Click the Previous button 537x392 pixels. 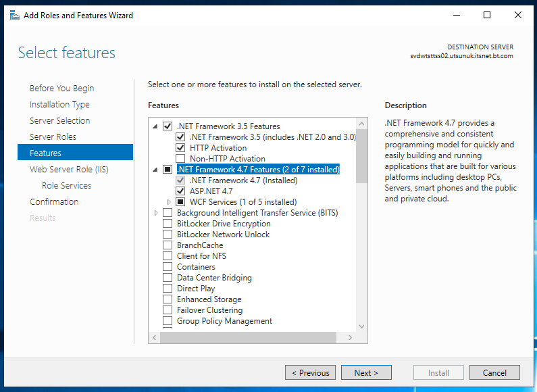(x=310, y=372)
